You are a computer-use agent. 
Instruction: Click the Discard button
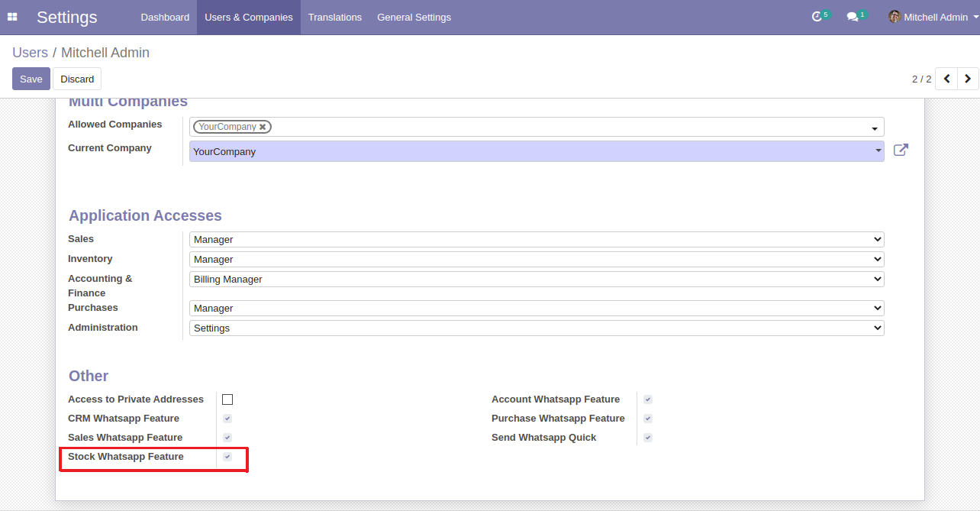[x=77, y=79]
